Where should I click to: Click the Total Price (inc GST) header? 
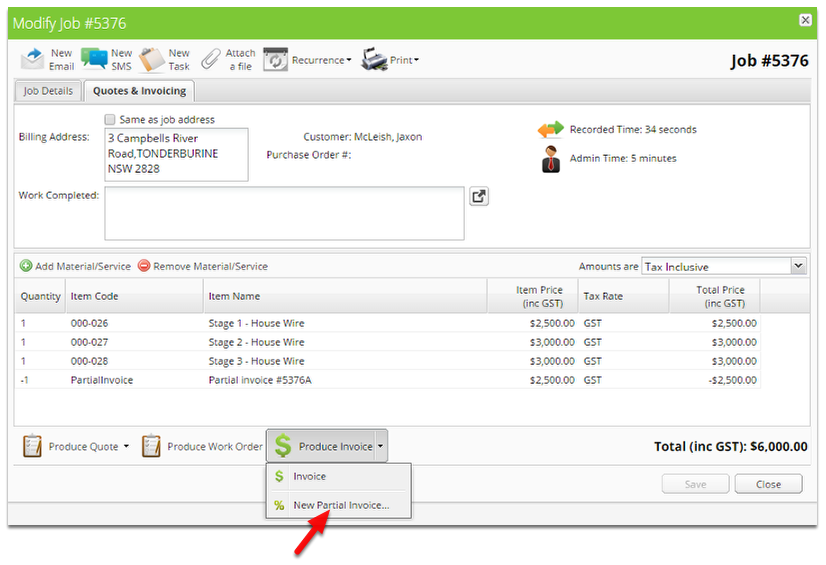point(715,296)
